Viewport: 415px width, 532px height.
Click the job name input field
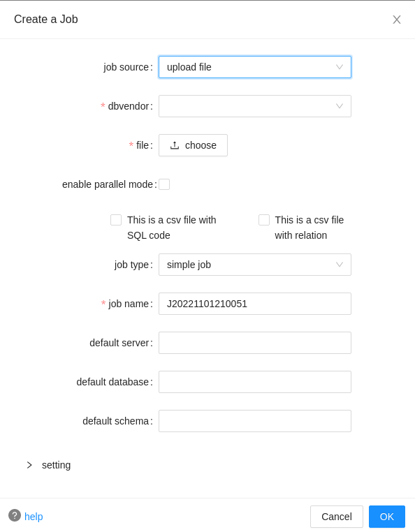point(255,304)
